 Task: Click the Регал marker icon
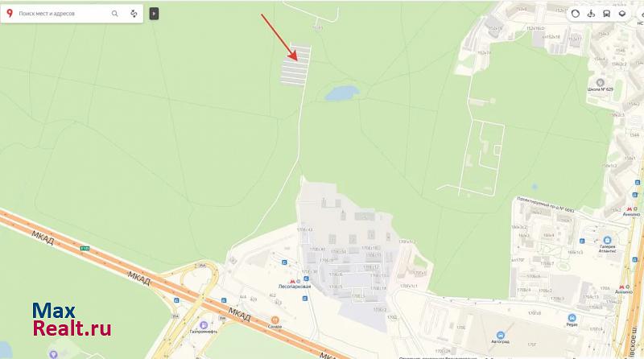[572, 318]
